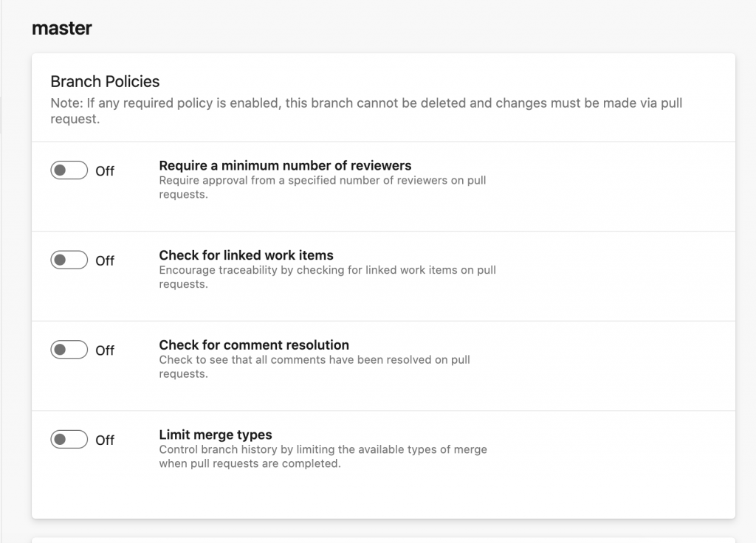Click the Off label beside linked work items
This screenshot has height=543, width=756.
coord(105,261)
